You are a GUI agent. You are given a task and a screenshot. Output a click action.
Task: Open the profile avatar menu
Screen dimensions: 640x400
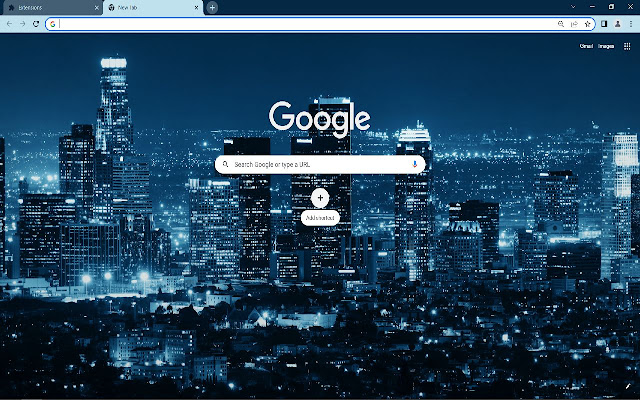(618, 24)
